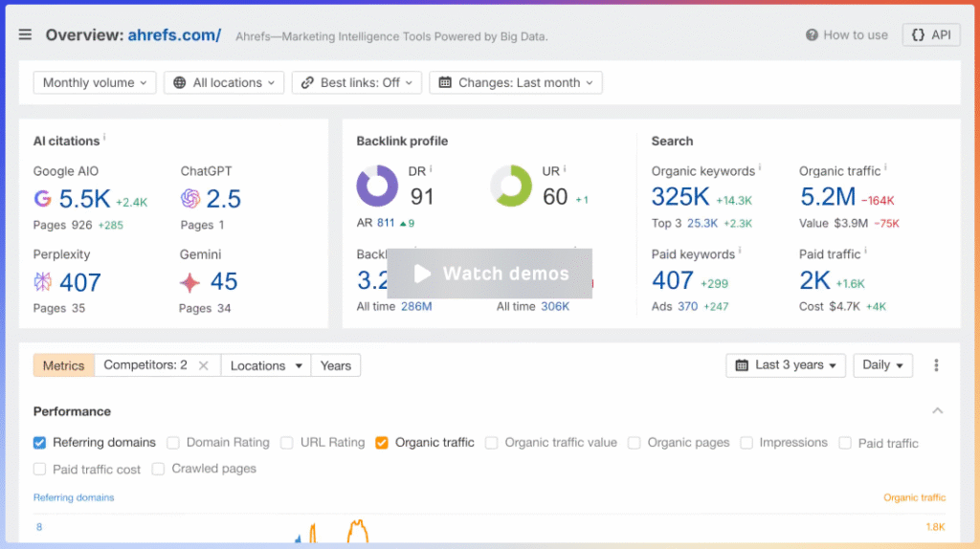The image size is (980, 549).
Task: Play the Watch demos video
Action: click(x=490, y=274)
